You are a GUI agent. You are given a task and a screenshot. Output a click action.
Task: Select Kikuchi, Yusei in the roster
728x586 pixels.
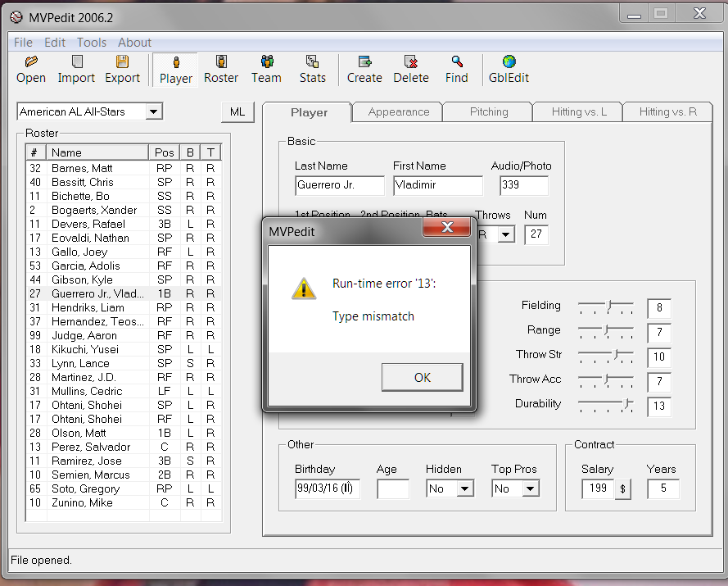[x=124, y=349]
